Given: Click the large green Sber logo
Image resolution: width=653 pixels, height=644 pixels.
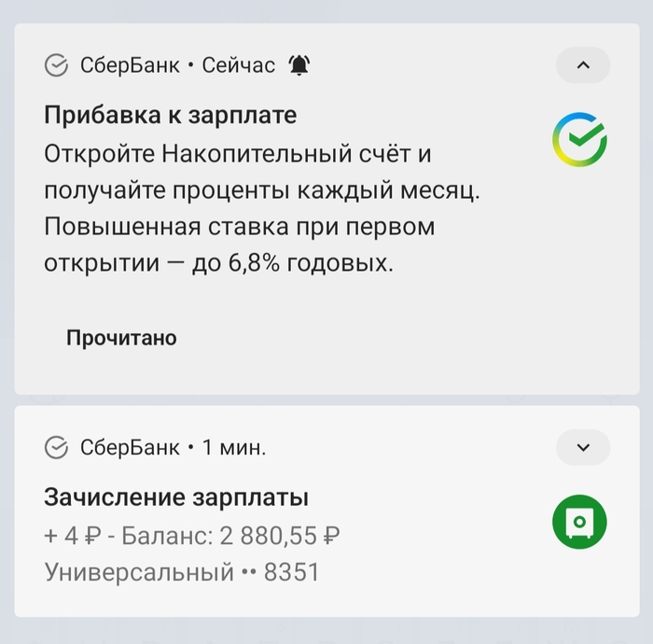Looking at the screenshot, I should tap(579, 140).
